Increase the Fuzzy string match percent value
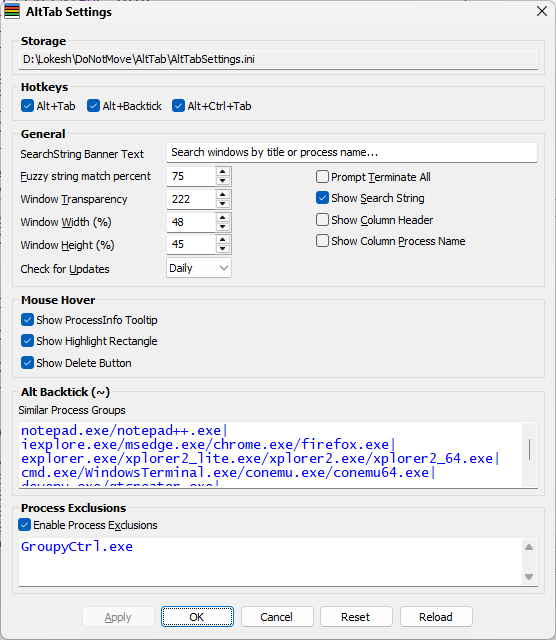 (x=222, y=172)
